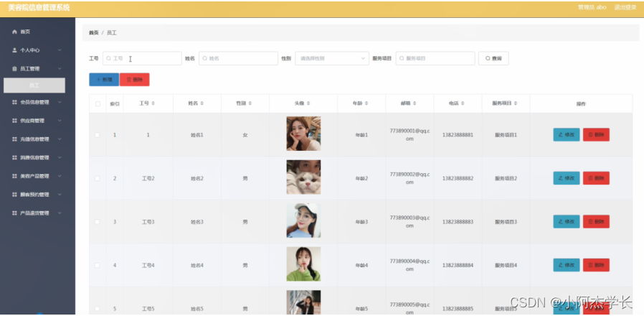The image size is (644, 316).
Task: Click email 773890002@qq.com
Action: click(409, 178)
